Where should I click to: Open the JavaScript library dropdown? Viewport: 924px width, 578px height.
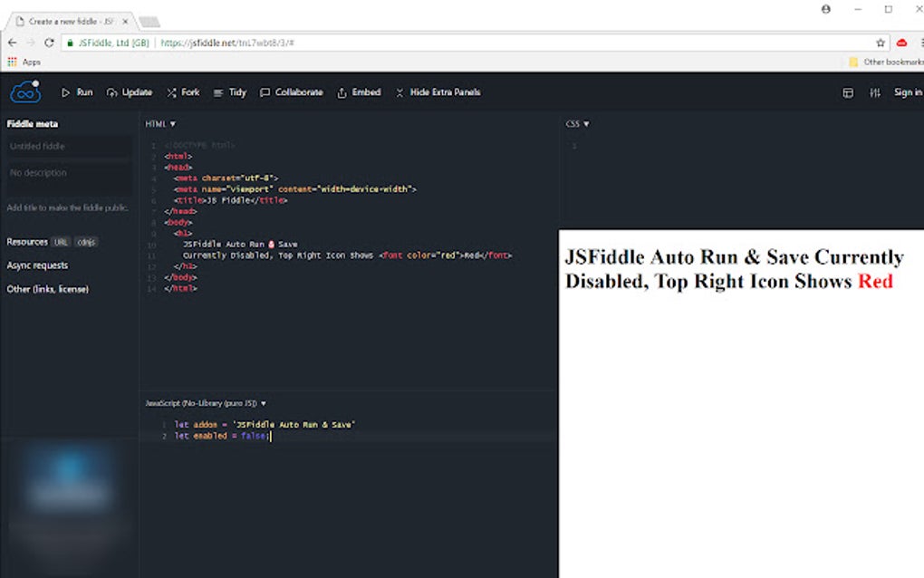(206, 403)
